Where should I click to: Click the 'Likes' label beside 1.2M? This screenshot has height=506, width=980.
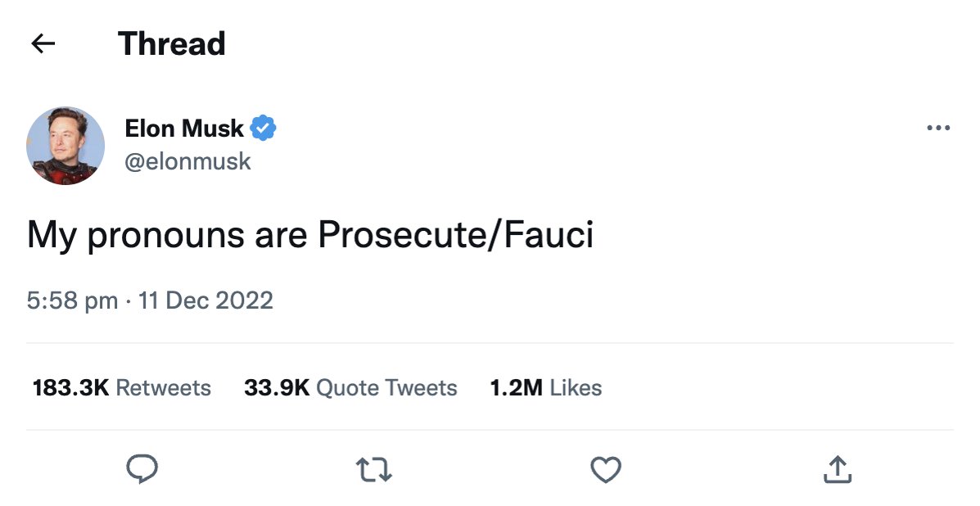click(576, 387)
